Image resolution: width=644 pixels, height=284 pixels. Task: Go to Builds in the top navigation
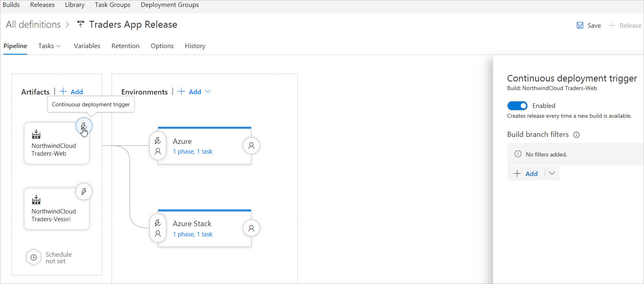[x=11, y=5]
